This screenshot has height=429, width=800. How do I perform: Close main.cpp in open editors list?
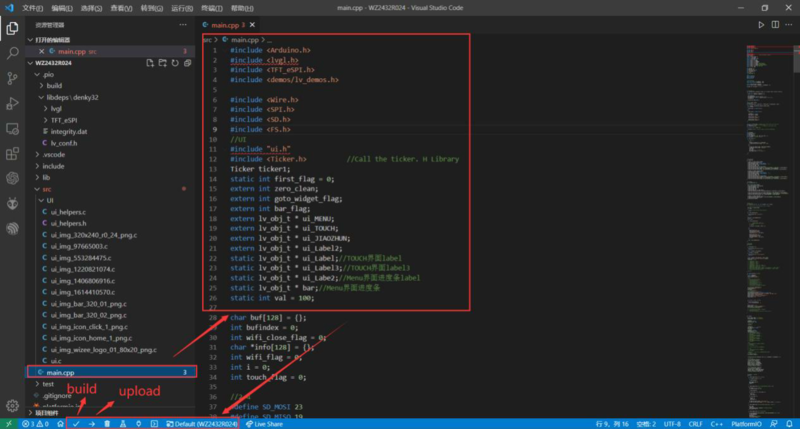pyautogui.click(x=42, y=52)
